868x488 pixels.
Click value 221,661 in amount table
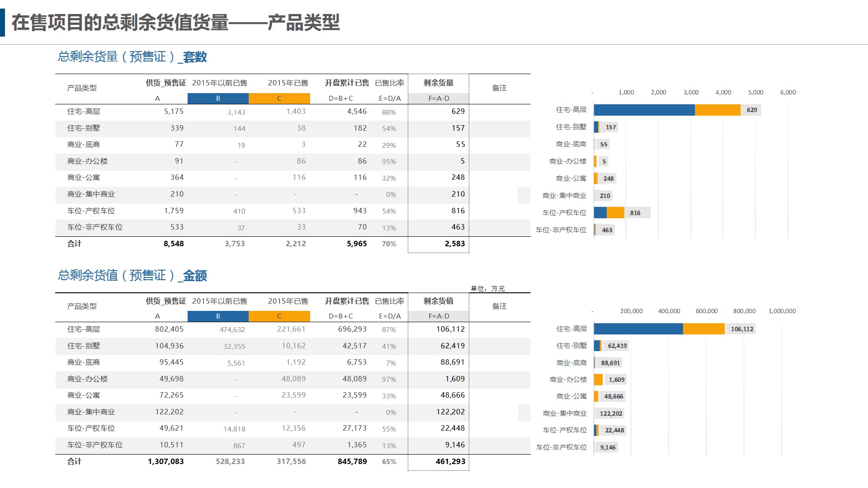coord(291,329)
